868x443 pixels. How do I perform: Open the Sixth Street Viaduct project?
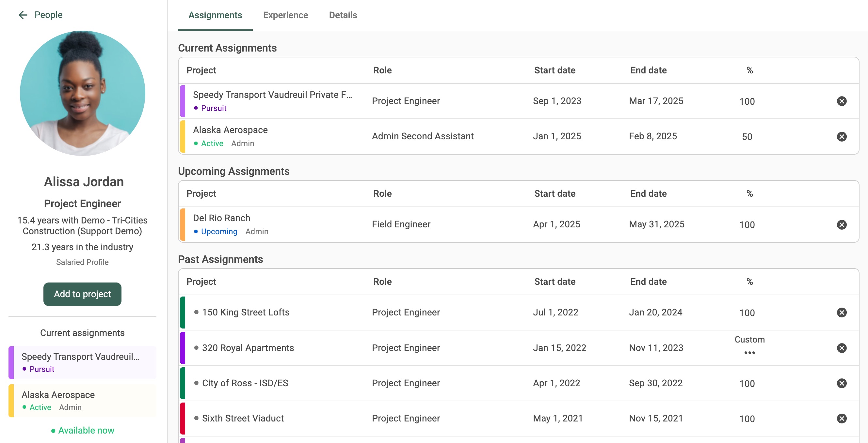coord(243,419)
